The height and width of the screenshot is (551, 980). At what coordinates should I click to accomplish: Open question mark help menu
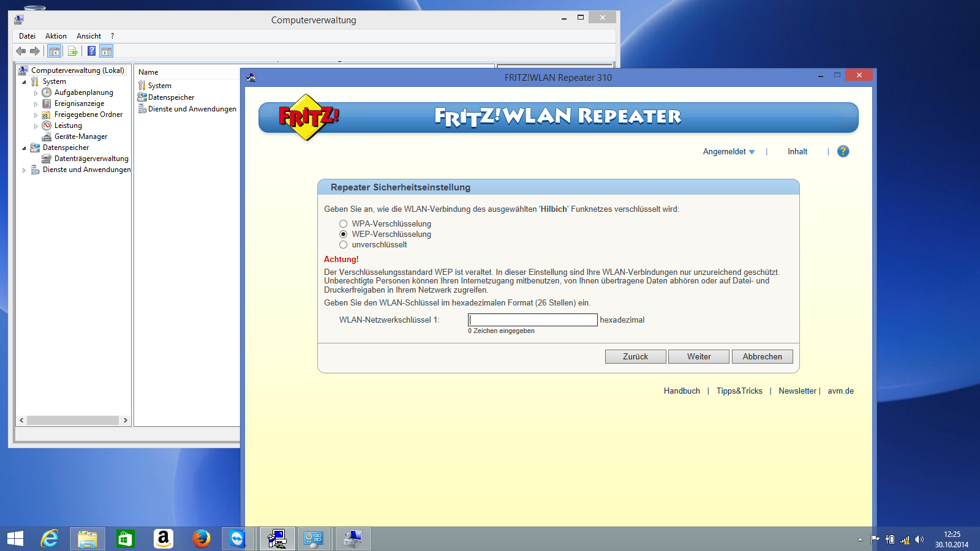click(x=112, y=36)
